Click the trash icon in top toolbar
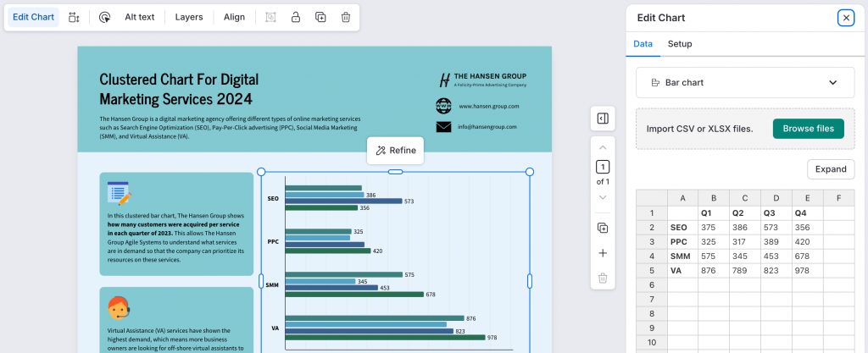 (x=346, y=17)
